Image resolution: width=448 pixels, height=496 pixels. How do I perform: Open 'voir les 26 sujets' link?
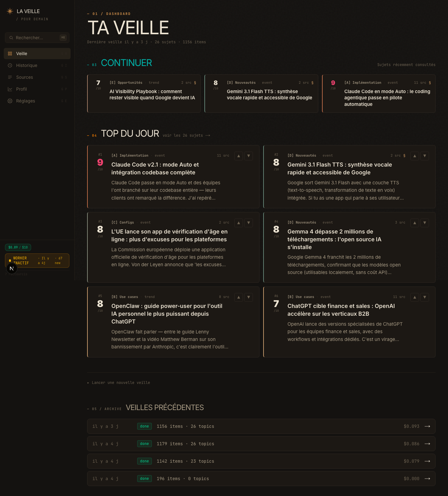pyautogui.click(x=186, y=135)
